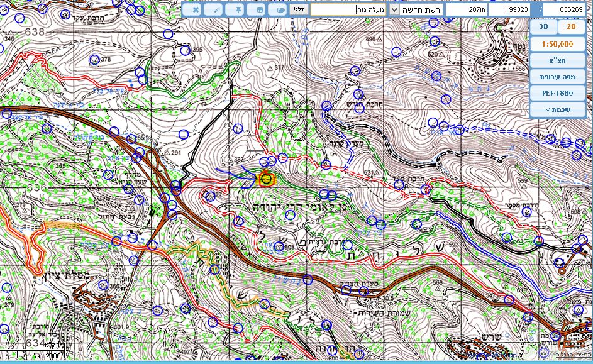
Task: Select the pencil draw tool
Action: tap(217, 10)
